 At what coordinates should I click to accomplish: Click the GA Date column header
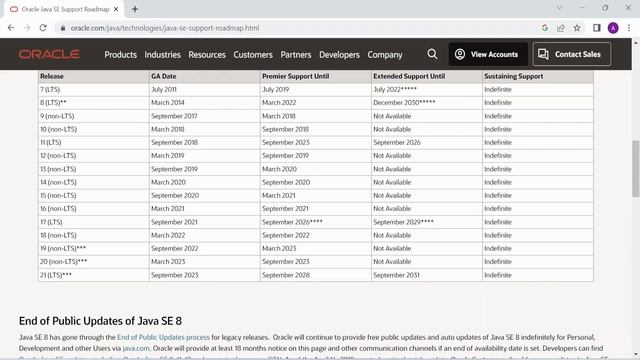204,76
